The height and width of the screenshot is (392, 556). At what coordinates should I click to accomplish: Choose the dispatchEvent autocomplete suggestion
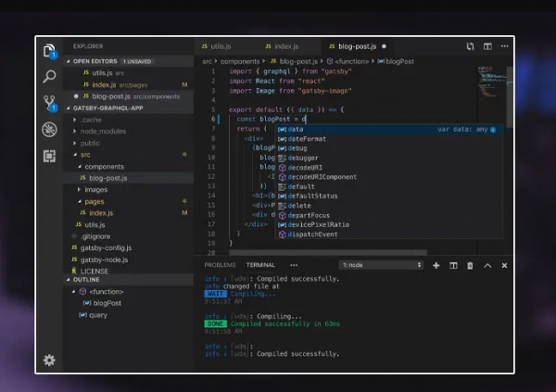click(x=389, y=234)
